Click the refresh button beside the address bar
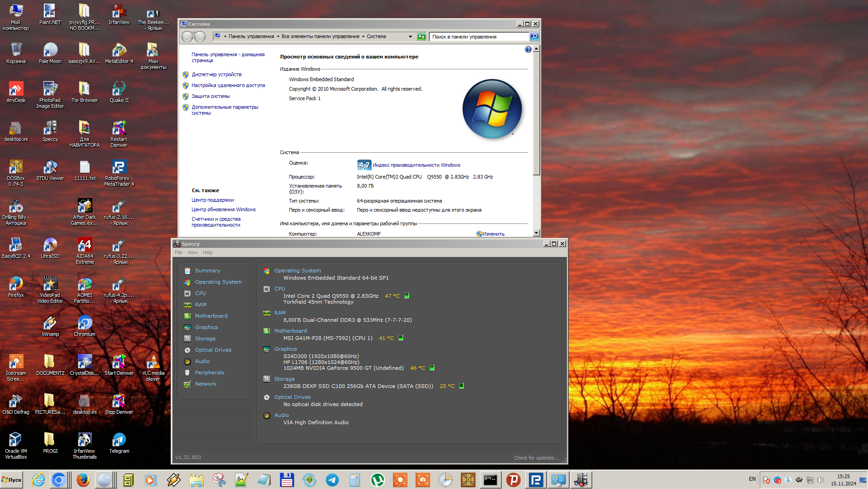Screen dimensions: 868x489 click(422, 37)
